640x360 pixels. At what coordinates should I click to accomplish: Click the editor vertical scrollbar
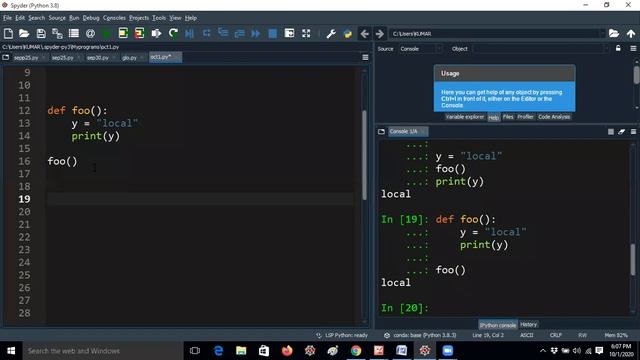pyautogui.click(x=364, y=155)
